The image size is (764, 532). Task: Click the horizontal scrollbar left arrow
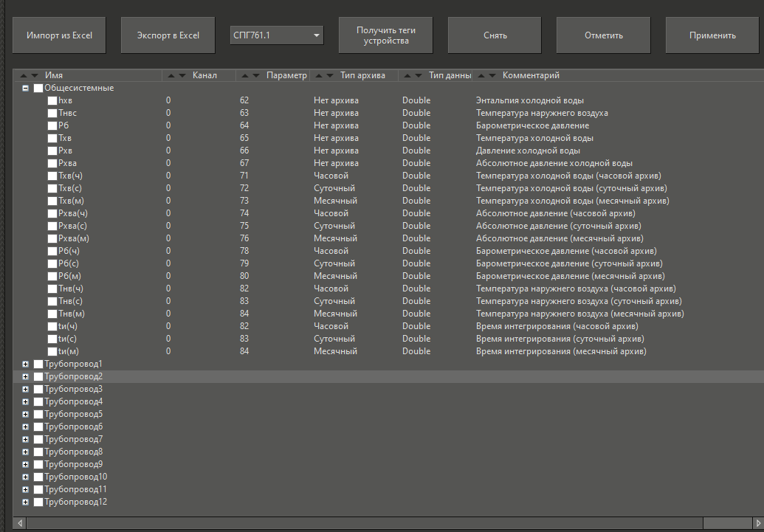pyautogui.click(x=19, y=523)
